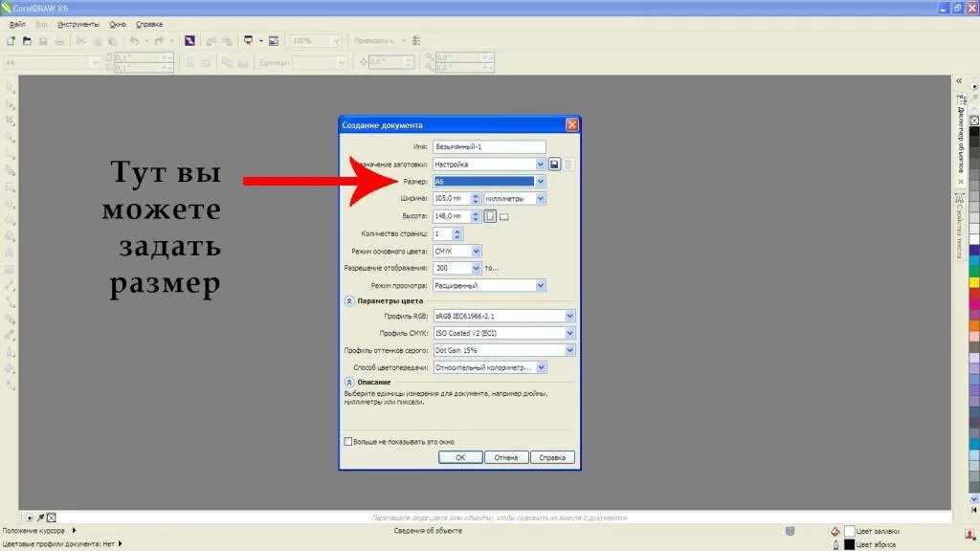The width and height of the screenshot is (980, 551).
Task: Open the units dropdown 'миллиметры'
Action: (540, 199)
